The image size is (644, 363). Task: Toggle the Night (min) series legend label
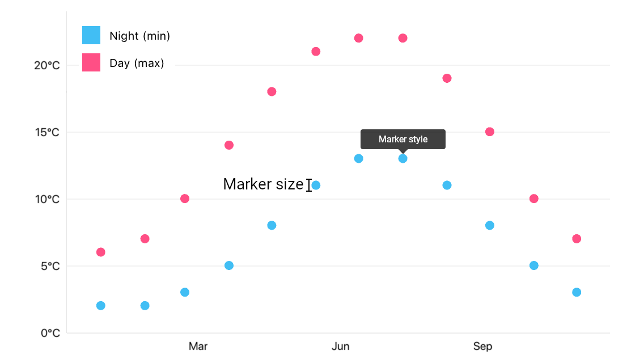click(139, 36)
